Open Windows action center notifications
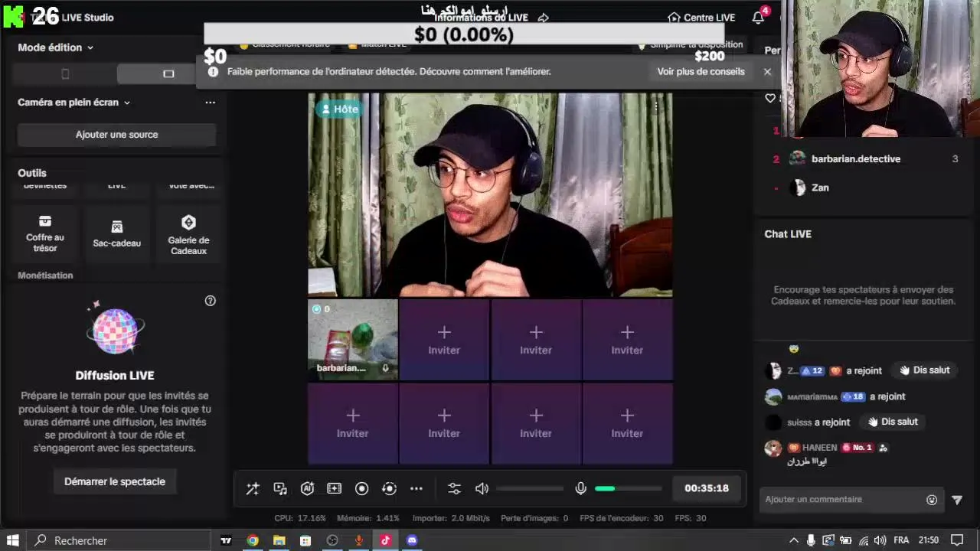The height and width of the screenshot is (551, 980). (x=957, y=540)
